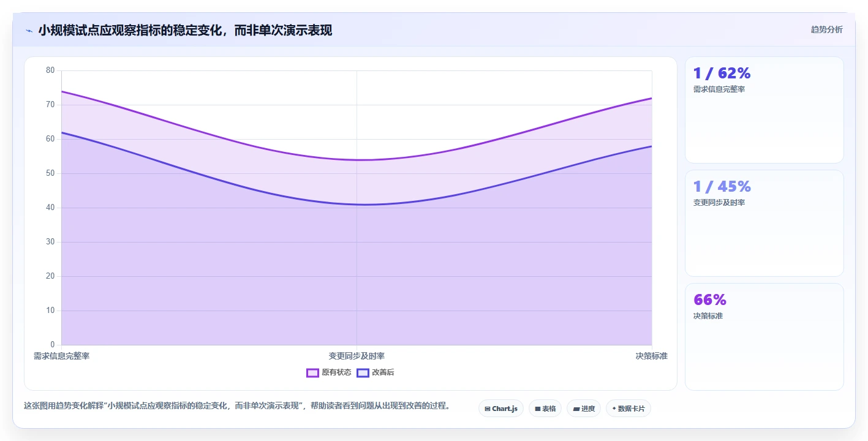The image size is (868, 441).
Task: Click the 改善后 legend label
Action: pyautogui.click(x=383, y=372)
